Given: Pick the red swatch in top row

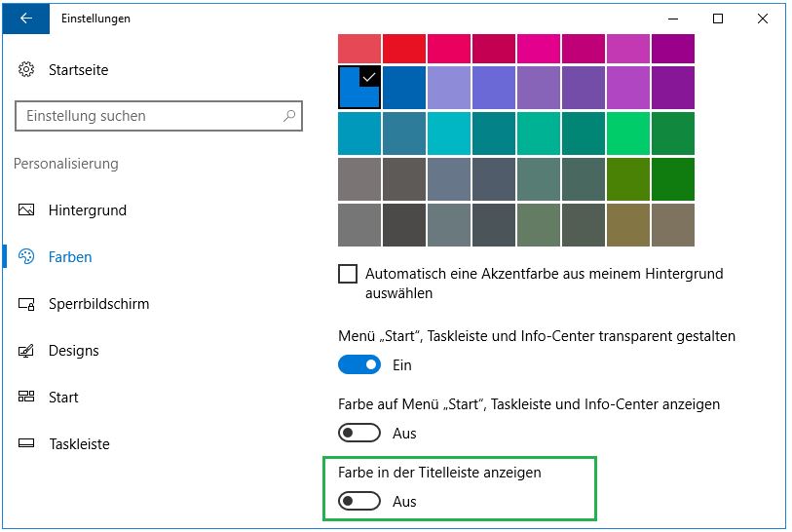Looking at the screenshot, I should click(x=404, y=48).
